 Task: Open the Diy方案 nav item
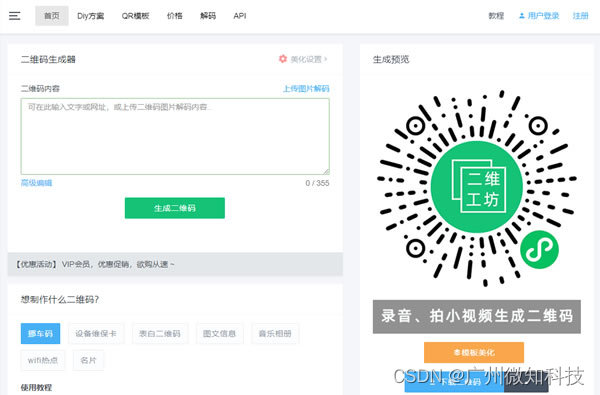coord(90,16)
